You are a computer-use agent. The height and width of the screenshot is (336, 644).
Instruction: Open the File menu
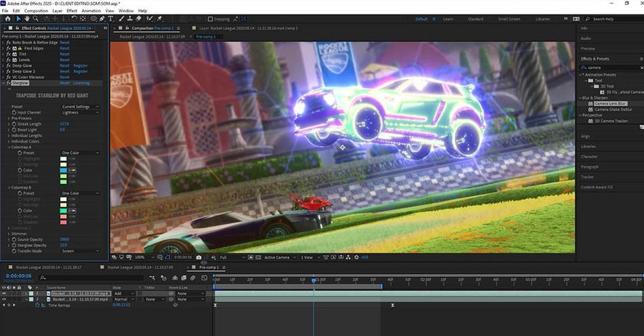pyautogui.click(x=5, y=11)
